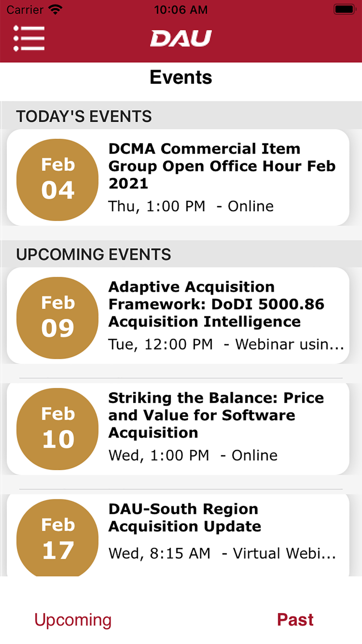Screen dimensions: 362x644
Task: Switch to the Upcoming tab
Action: 73,620
